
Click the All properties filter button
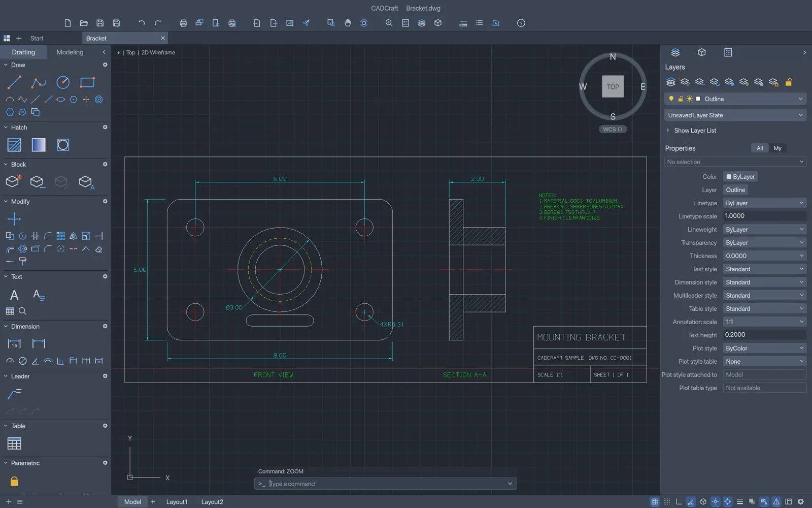760,148
